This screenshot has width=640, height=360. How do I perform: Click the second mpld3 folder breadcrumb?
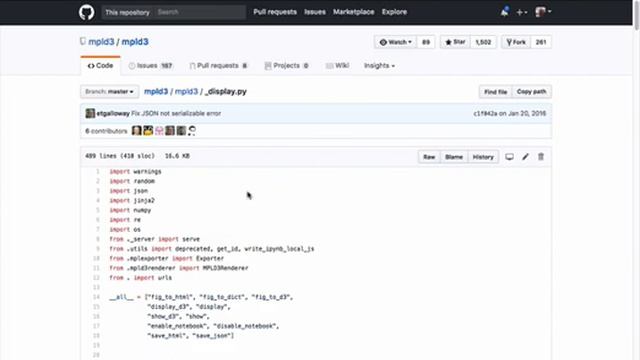(x=186, y=91)
